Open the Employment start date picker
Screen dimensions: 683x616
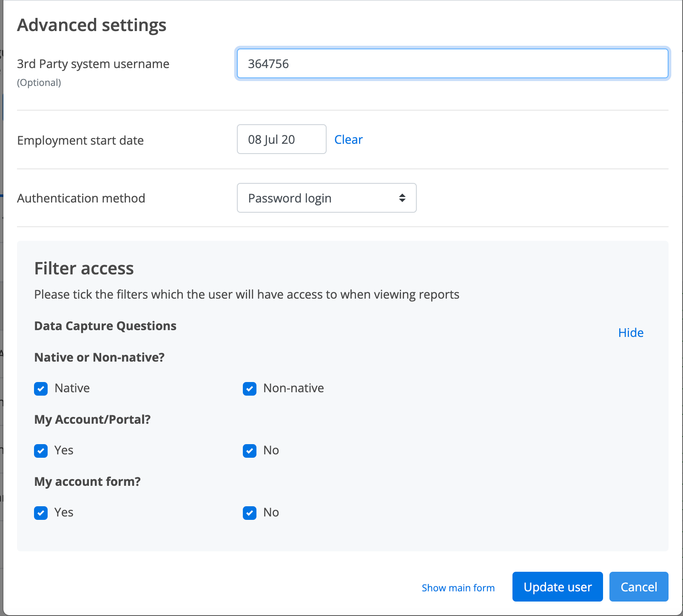pos(282,139)
